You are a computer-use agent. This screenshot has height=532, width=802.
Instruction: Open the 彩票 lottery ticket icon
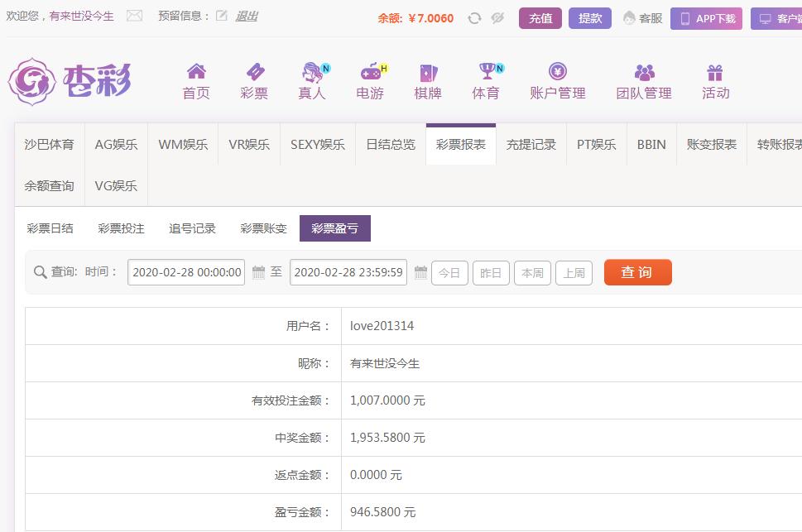click(x=254, y=72)
